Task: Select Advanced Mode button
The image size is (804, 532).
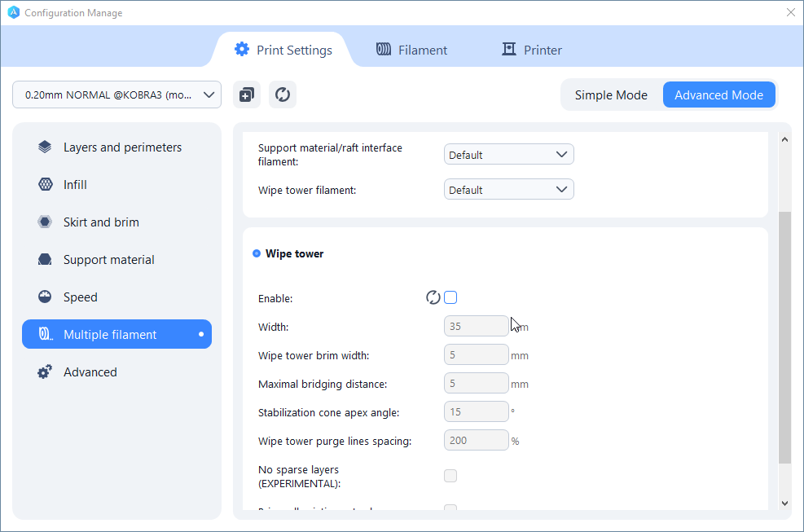Action: tap(718, 95)
